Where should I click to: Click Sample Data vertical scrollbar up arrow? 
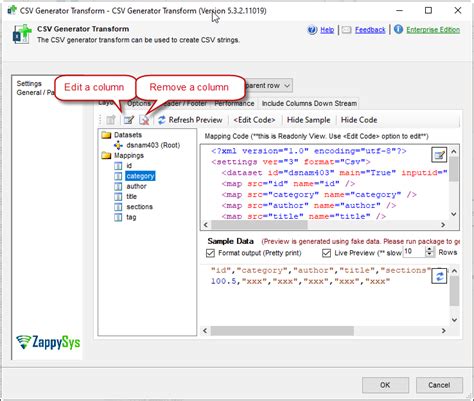click(x=454, y=271)
